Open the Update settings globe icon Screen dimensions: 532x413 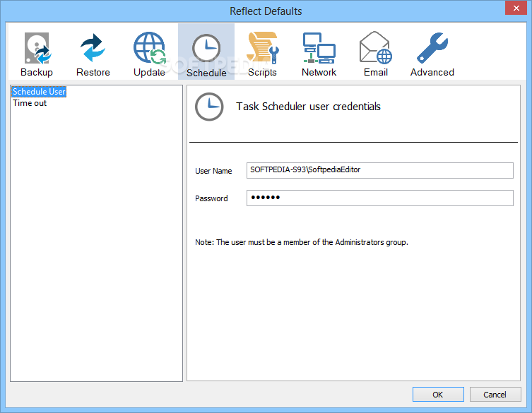click(149, 48)
